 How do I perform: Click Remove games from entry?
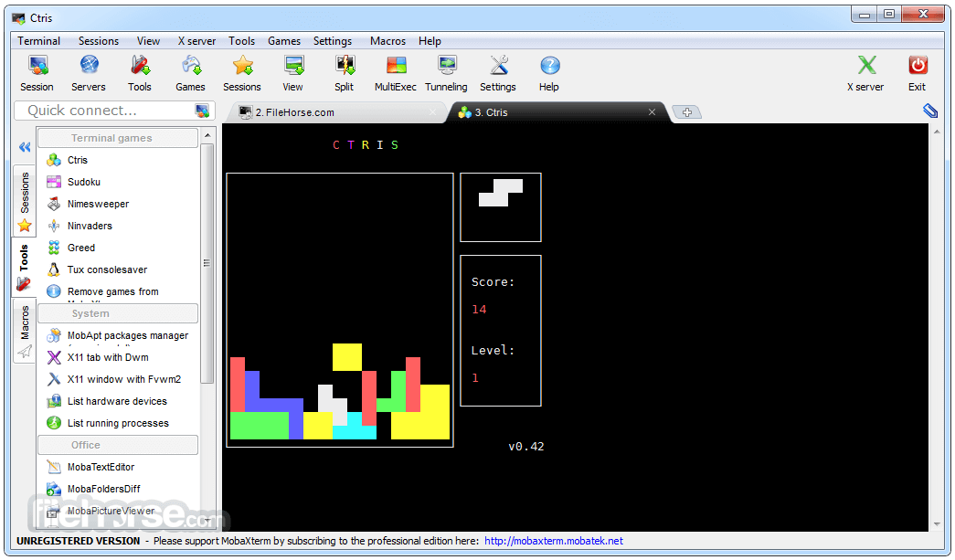tap(112, 291)
